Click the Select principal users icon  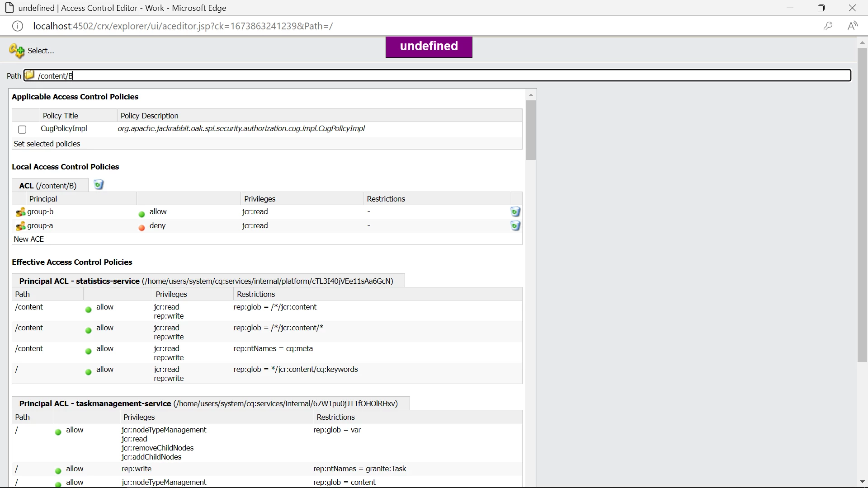pos(17,51)
